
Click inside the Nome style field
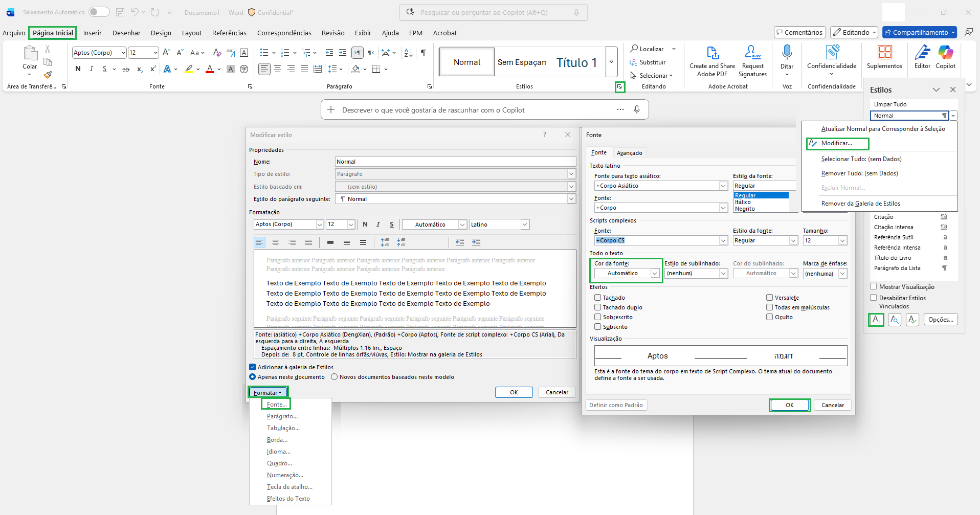tap(455, 162)
